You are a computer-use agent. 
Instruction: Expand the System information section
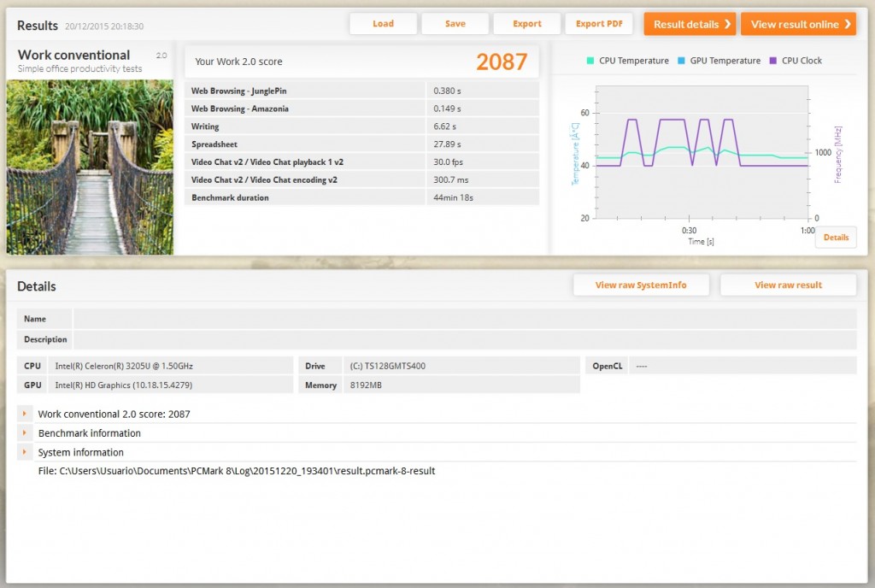click(x=81, y=452)
